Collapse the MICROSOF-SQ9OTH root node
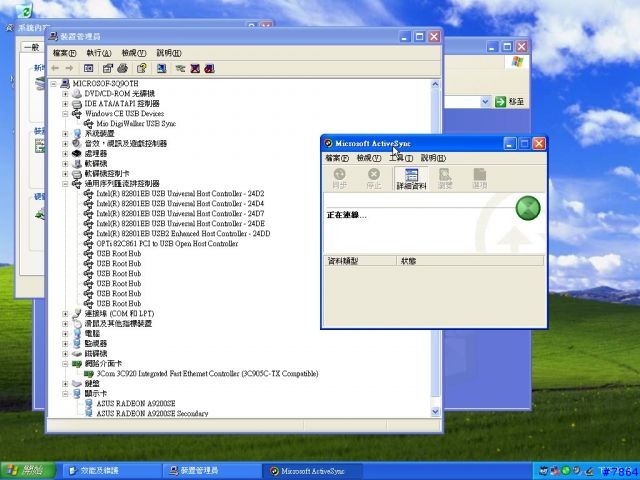This screenshot has width=640, height=480. pyautogui.click(x=53, y=84)
